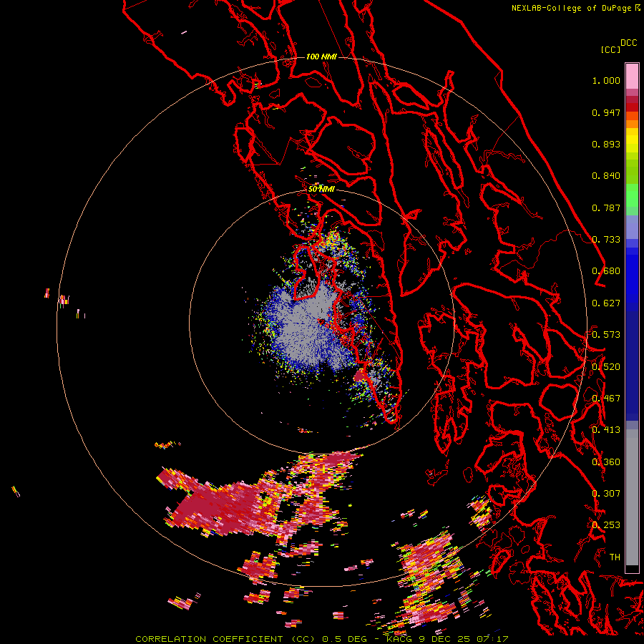Click the bright green segment of the color bar
644x644 pixels.
coord(632,195)
